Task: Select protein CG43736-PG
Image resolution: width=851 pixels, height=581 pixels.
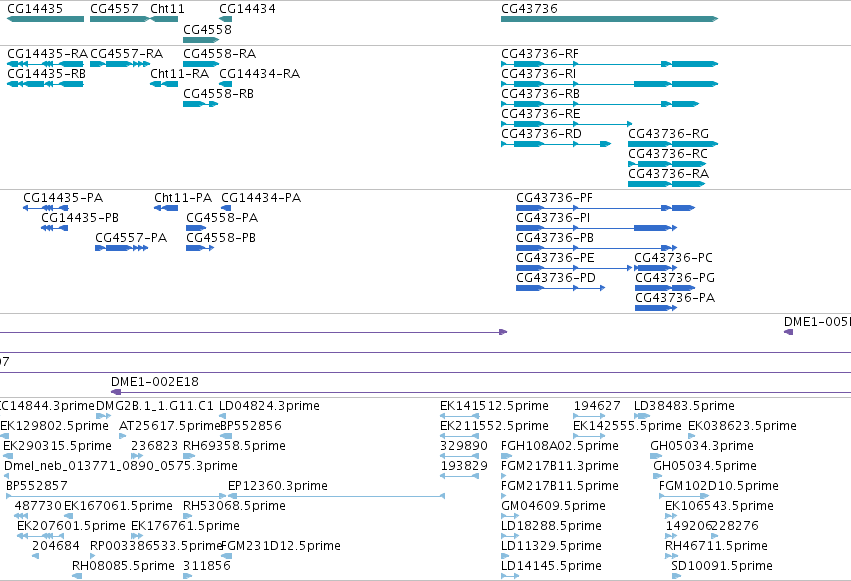Action: 665,288
